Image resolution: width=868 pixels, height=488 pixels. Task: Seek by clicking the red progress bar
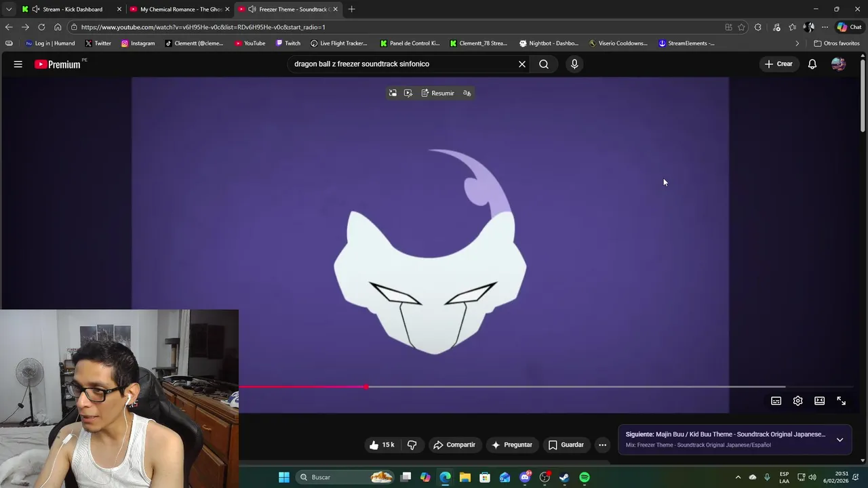(302, 387)
